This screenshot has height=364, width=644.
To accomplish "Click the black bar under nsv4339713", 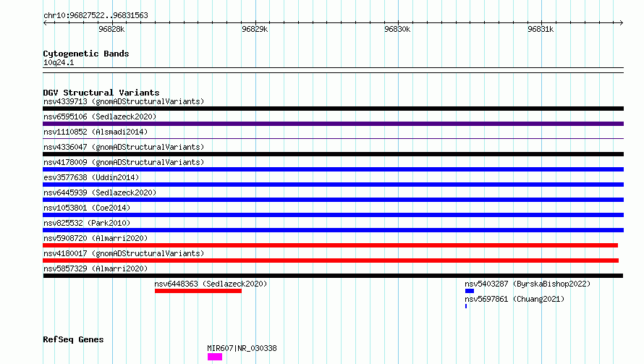I will click(x=333, y=109).
